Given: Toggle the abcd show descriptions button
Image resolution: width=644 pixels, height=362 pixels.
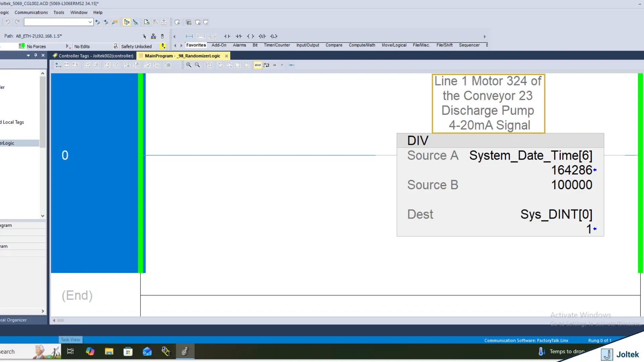Looking at the screenshot, I should [x=258, y=65].
